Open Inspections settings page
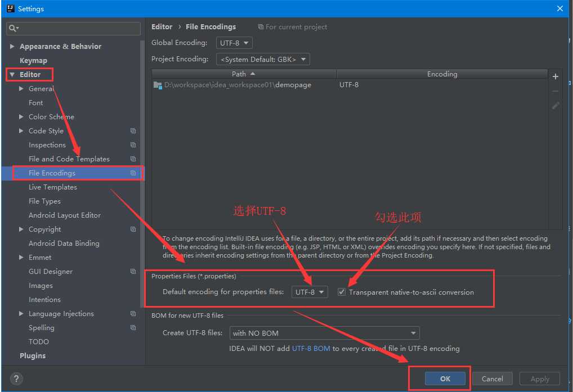The height and width of the screenshot is (392, 573). pyautogui.click(x=47, y=145)
